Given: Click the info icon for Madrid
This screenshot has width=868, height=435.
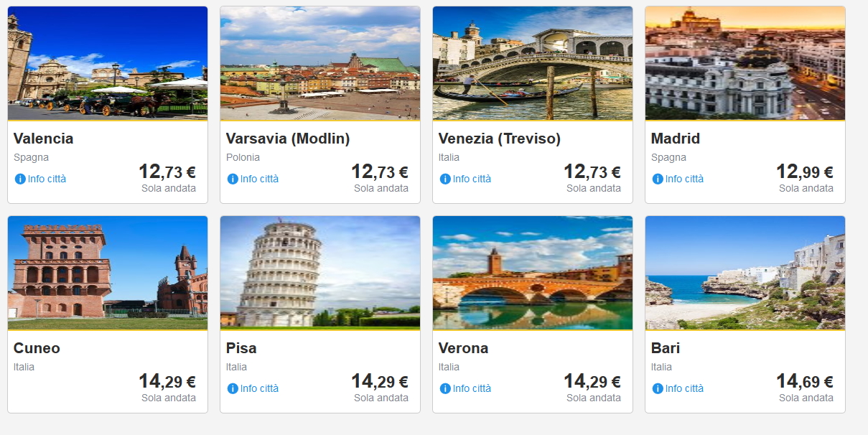Looking at the screenshot, I should 658,179.
